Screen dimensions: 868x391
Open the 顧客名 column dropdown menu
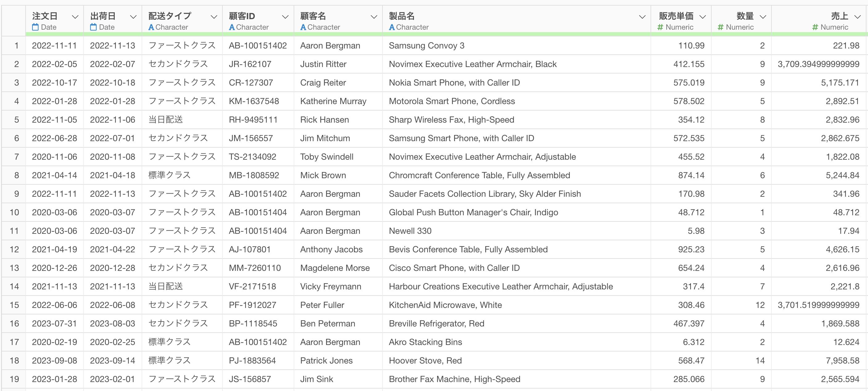374,17
